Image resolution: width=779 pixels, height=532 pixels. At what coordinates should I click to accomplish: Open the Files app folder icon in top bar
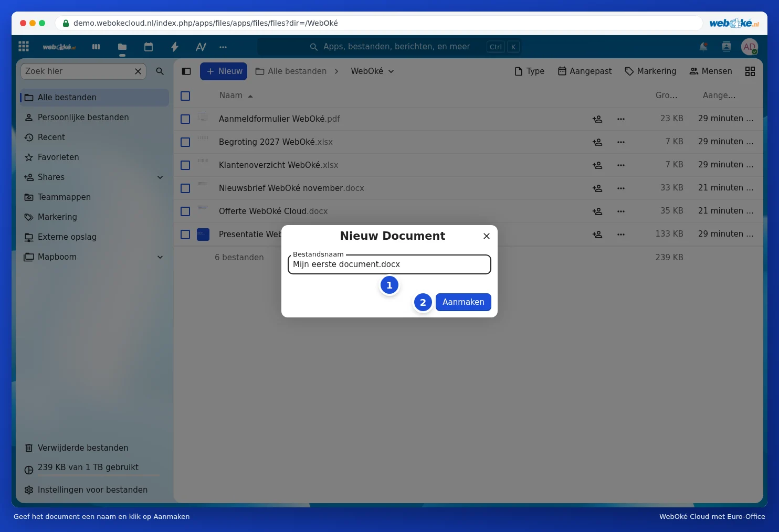122,47
